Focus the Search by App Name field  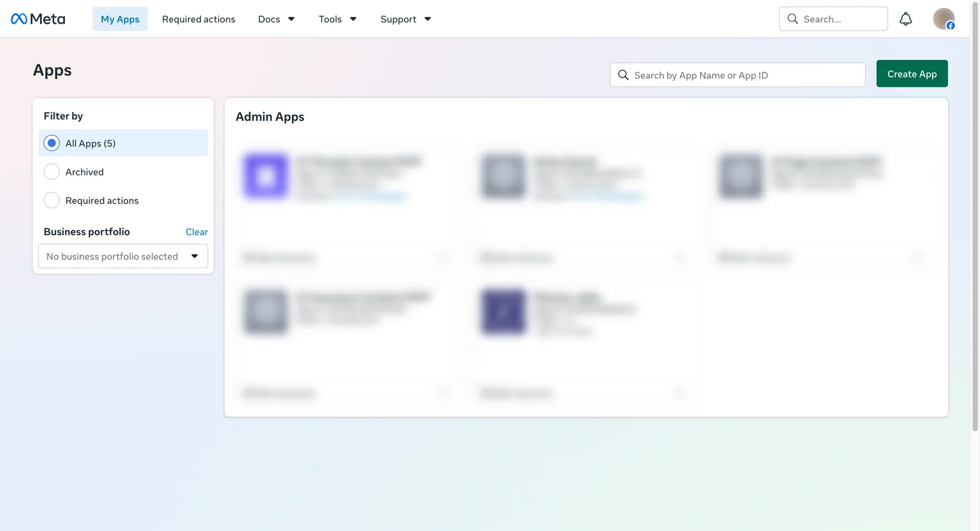point(737,75)
